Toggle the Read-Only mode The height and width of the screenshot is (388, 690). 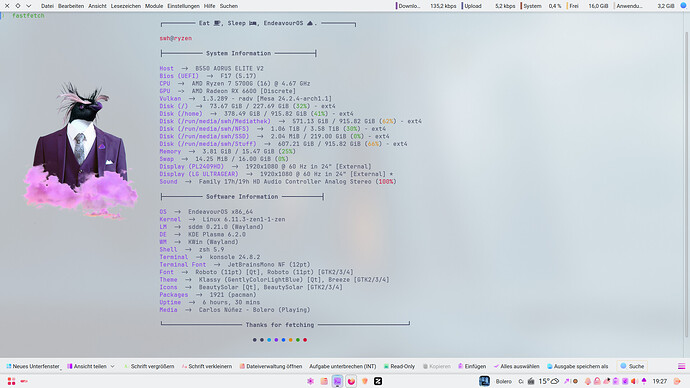point(399,366)
